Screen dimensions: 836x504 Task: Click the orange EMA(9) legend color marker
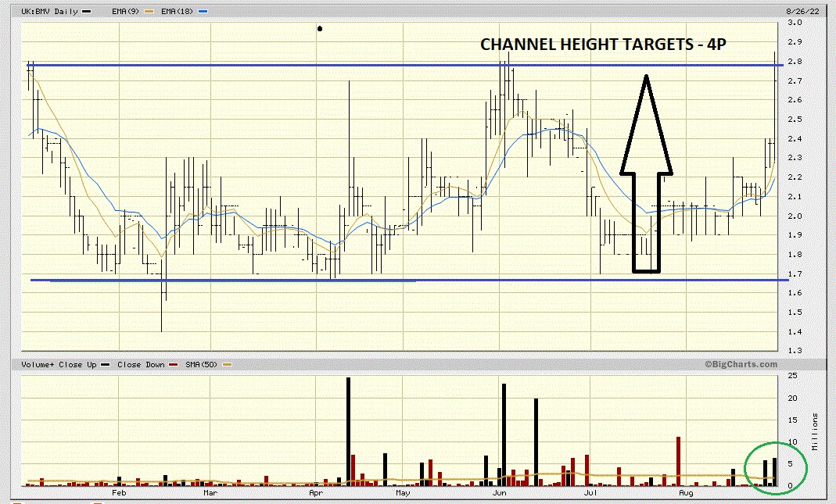[149, 11]
